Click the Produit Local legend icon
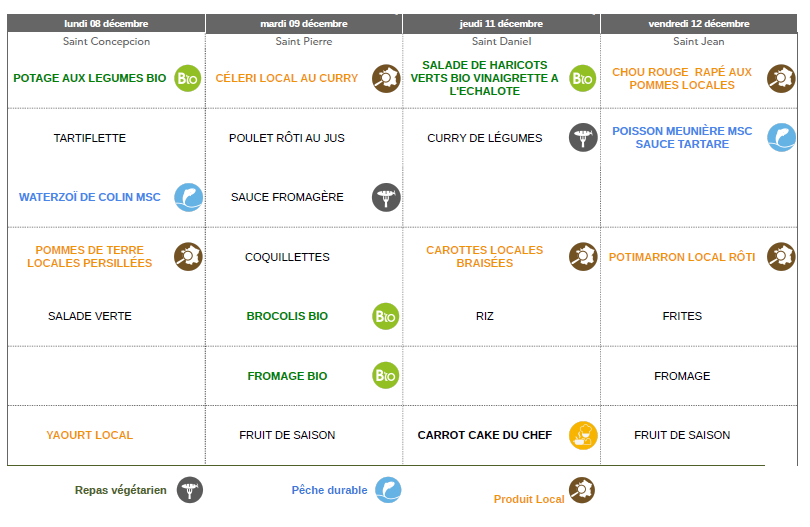The height and width of the screenshot is (527, 810). [581, 491]
